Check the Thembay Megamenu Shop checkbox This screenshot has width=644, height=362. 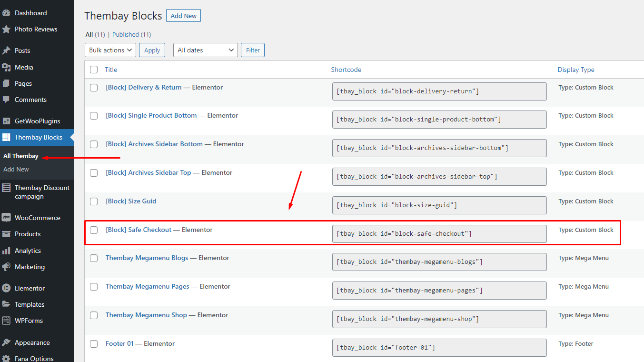pyautogui.click(x=94, y=315)
